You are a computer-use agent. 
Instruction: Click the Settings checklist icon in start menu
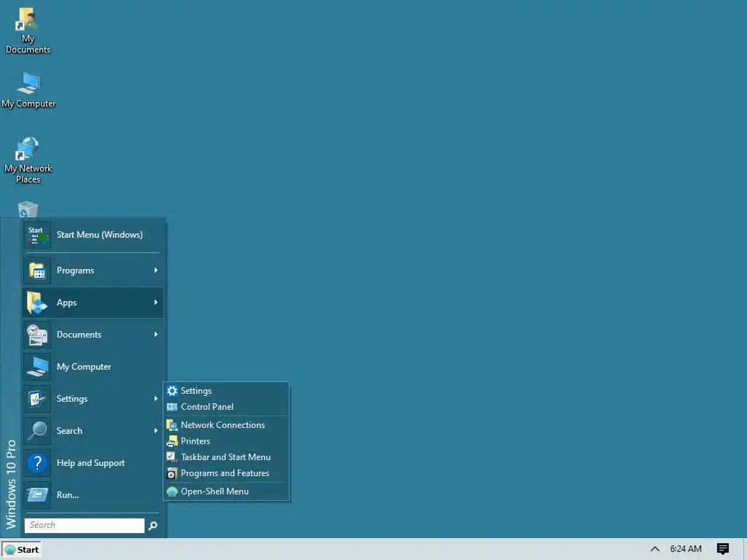[x=37, y=399]
